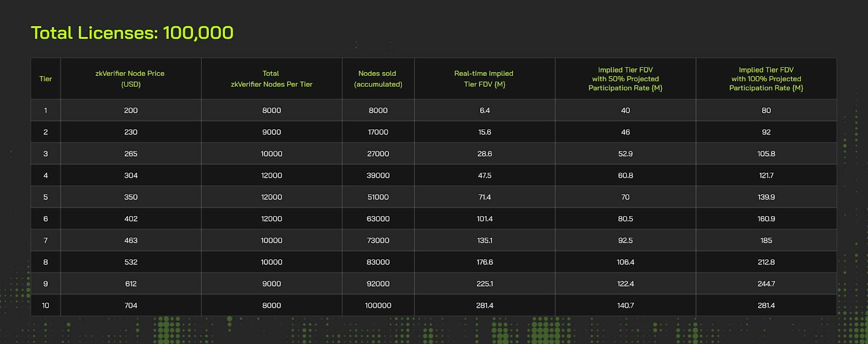
Task: Click real-time FDV value '225.1'
Action: coord(484,283)
